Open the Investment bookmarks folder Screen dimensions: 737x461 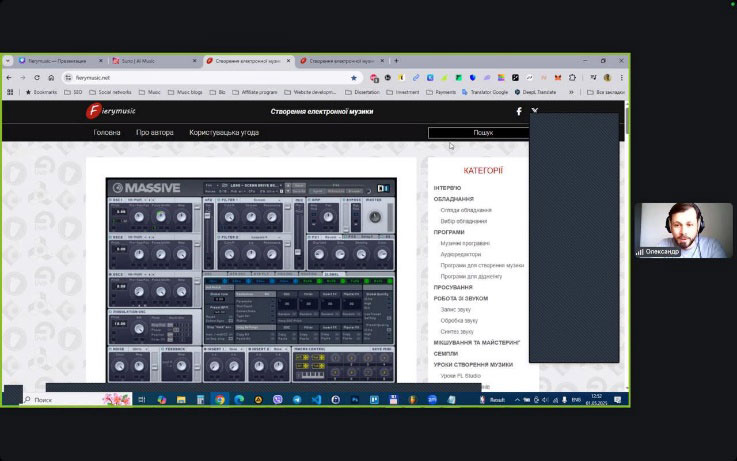(x=403, y=92)
